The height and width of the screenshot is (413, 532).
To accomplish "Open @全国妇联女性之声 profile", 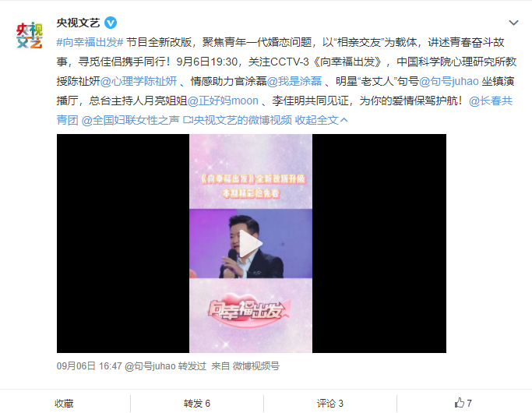I will point(130,120).
